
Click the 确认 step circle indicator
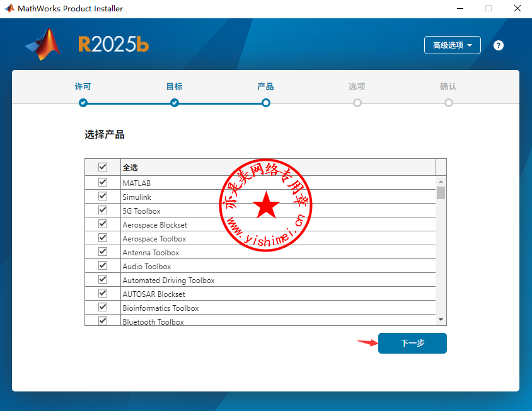(448, 103)
